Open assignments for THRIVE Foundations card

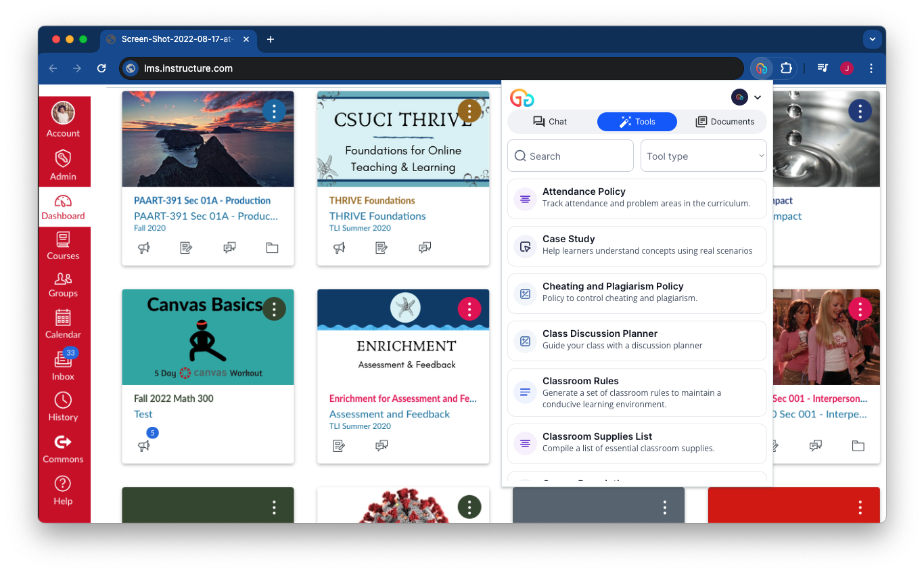point(382,248)
